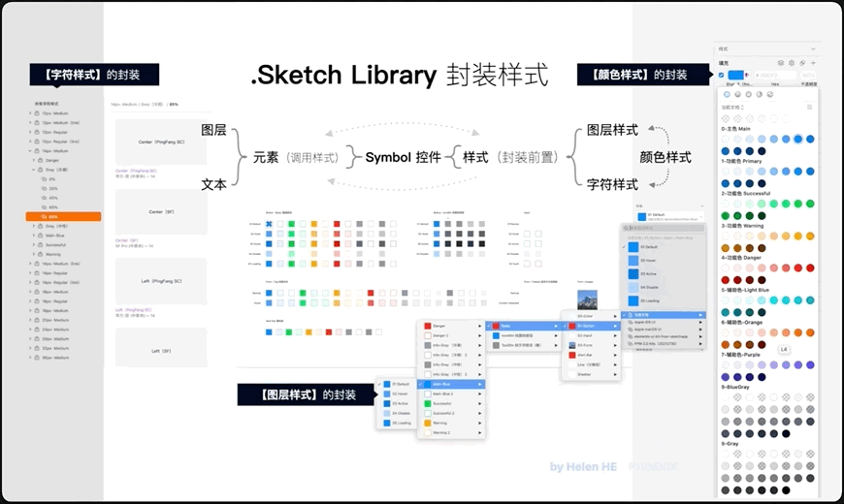Image resolution: width=844 pixels, height=504 pixels.
Task: Pick the brightest red in 4-功能色 Danger
Action: click(x=810, y=268)
